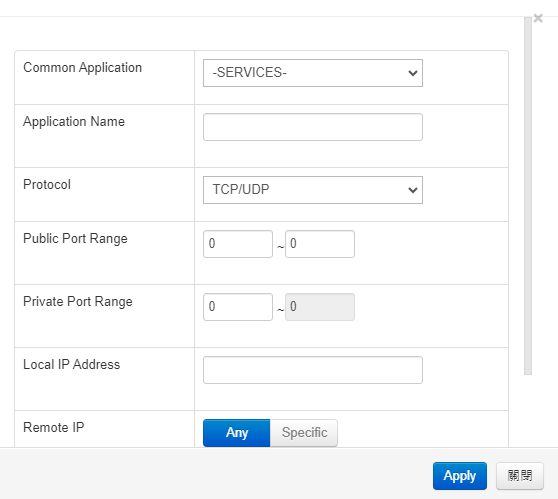Select the Public Port Range end field
The image size is (558, 499).
pos(320,244)
